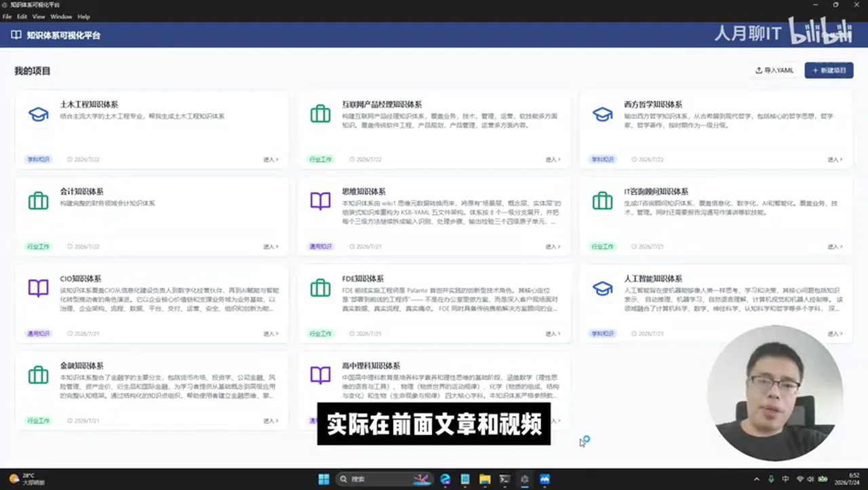The height and width of the screenshot is (490, 868).
Task: Click the 通用知识 tag on 思维知识体系 card
Action: pyautogui.click(x=320, y=246)
